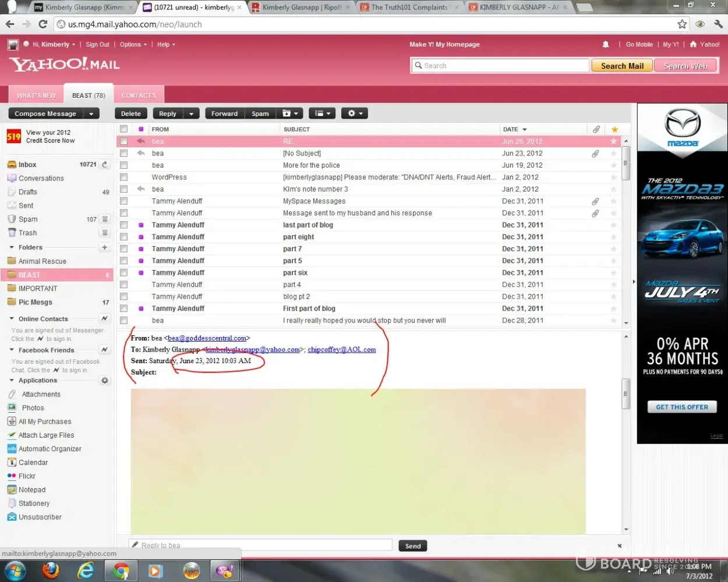Select checkbox for 'More for the police'
Screen dimensions: 728x582
point(124,165)
